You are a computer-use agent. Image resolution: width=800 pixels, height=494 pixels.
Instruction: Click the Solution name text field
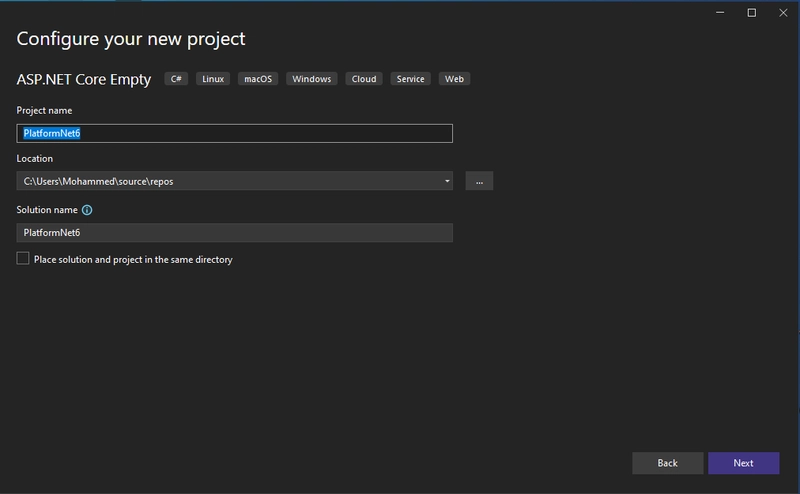[234, 233]
